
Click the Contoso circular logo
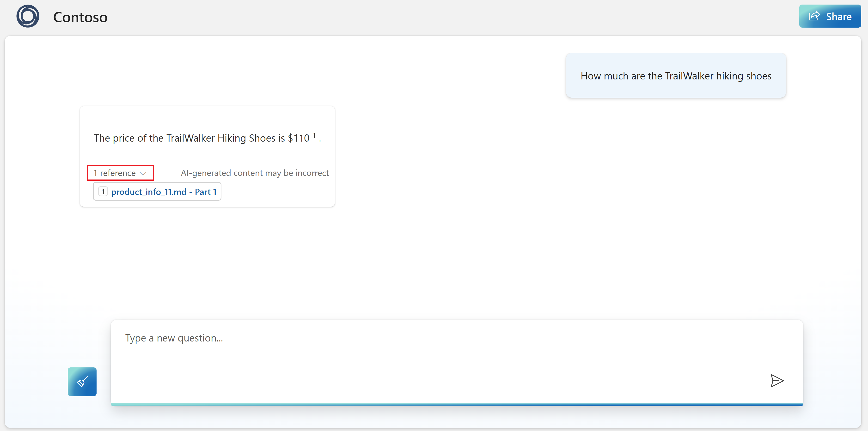(28, 16)
